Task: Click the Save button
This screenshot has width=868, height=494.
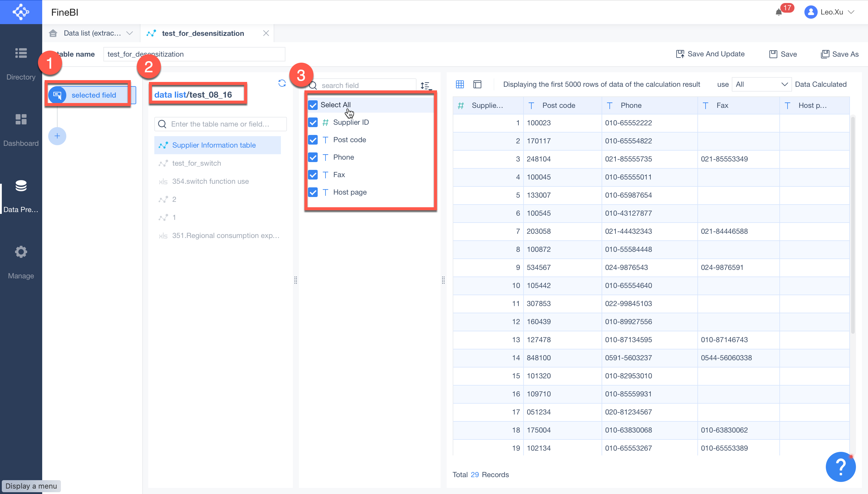Action: 783,54
